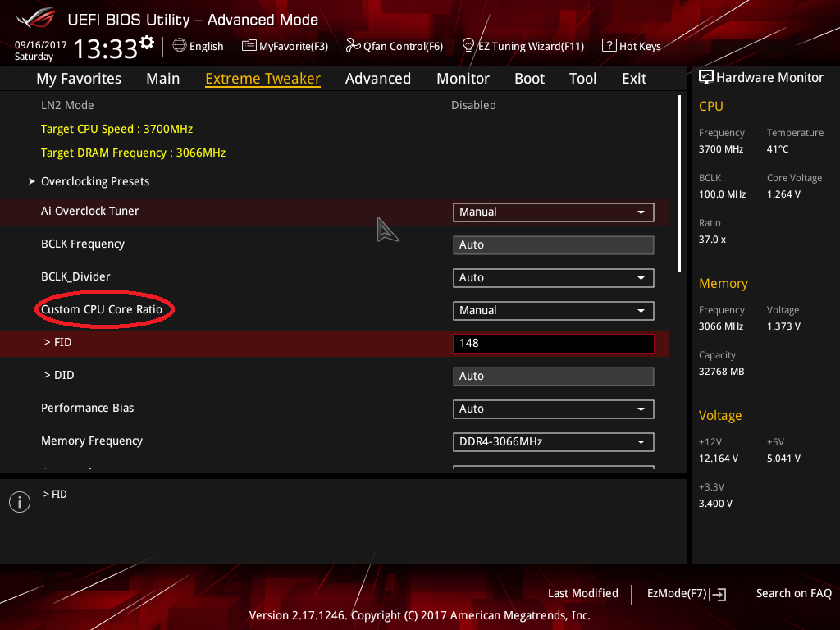Viewport: 840px width, 630px height.
Task: Open settings via clock gear icon
Action: coord(147,43)
